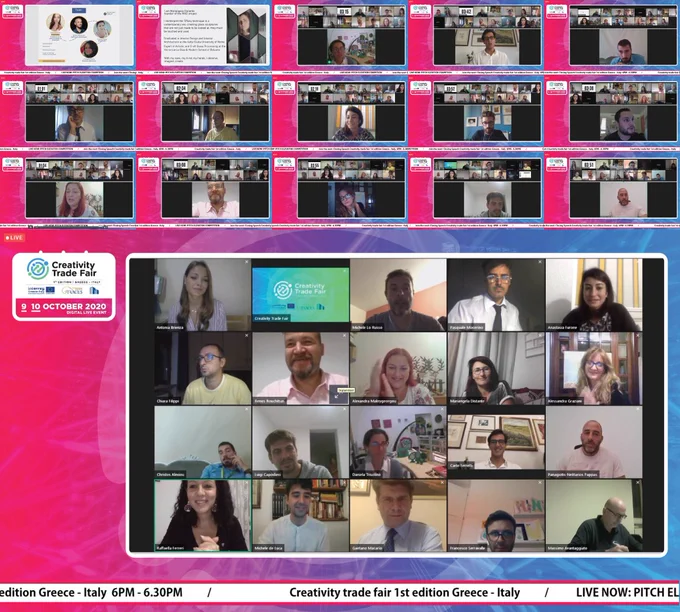Select Luigi's gallery tile, the man in grey hoodie
The height and width of the screenshot is (612, 680).
301,442
